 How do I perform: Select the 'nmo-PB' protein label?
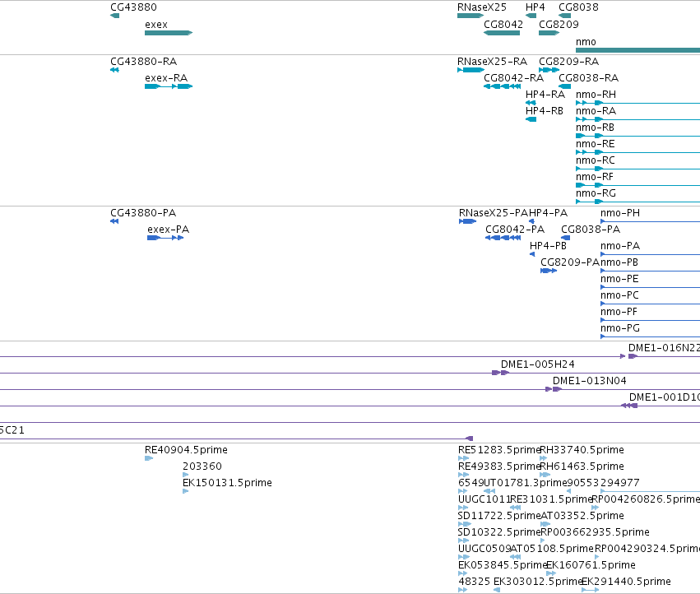click(619, 262)
